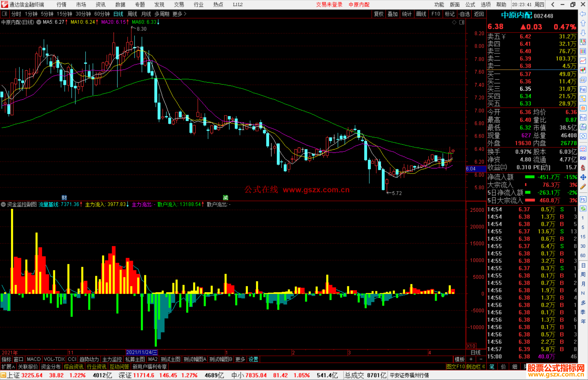The width and height of the screenshot is (588, 380).
Task: Select the pencil drawing tool icon
Action: tap(583, 187)
